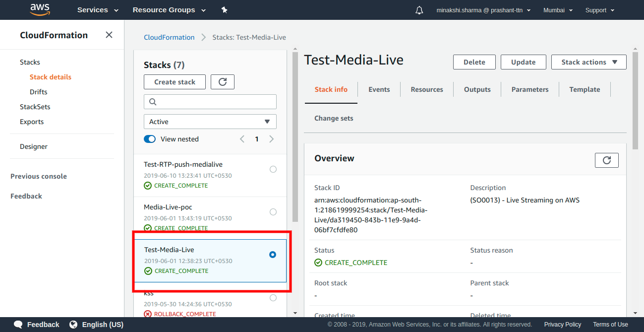Click the kss ROLLBACK_COMPLETE status text
Screen dimensions: 644x332
pos(185,314)
